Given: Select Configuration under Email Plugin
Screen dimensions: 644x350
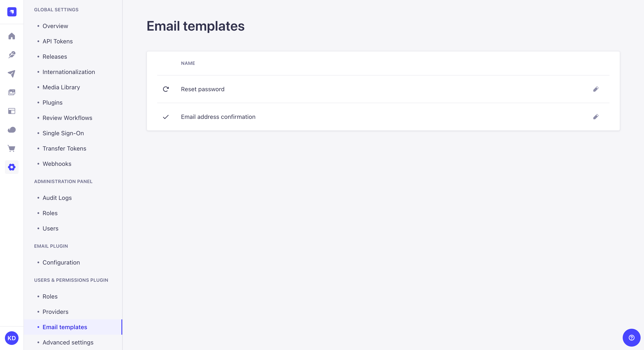Looking at the screenshot, I should (61, 262).
